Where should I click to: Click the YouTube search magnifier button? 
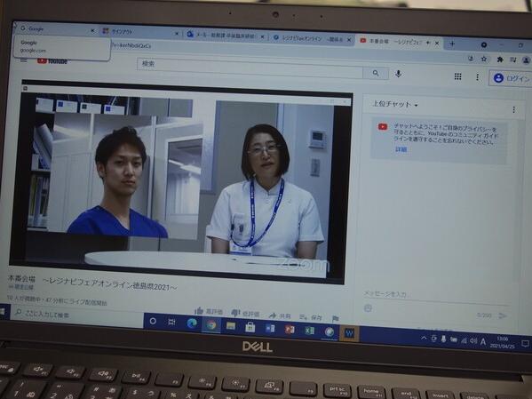376,73
